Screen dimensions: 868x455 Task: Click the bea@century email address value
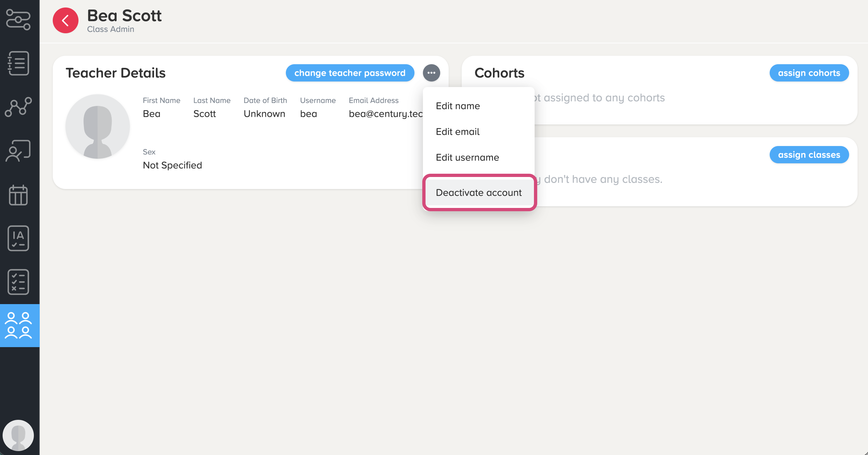point(385,114)
